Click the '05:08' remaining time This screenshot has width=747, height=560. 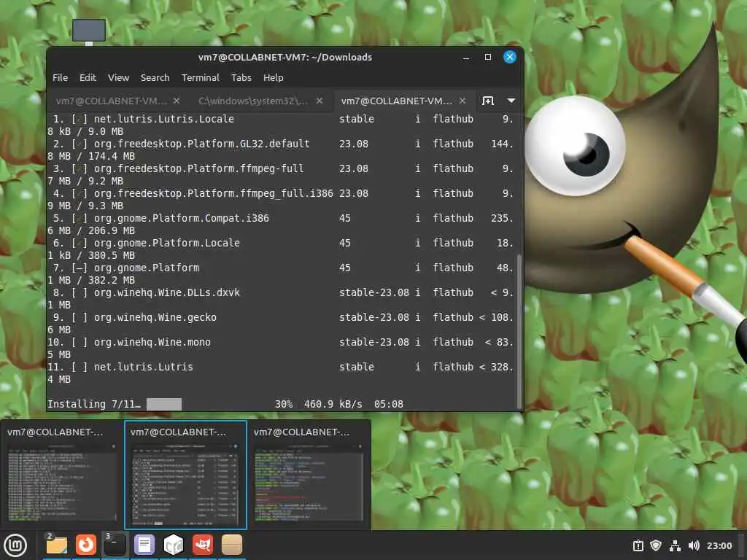[x=388, y=404]
